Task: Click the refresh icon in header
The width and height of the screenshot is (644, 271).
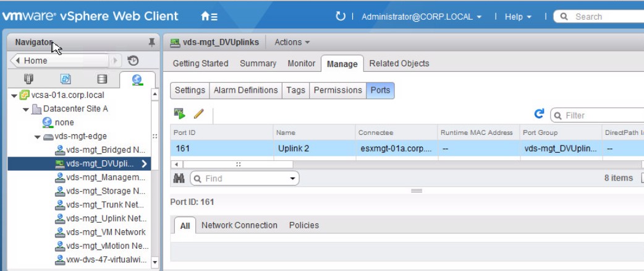Action: (x=341, y=17)
